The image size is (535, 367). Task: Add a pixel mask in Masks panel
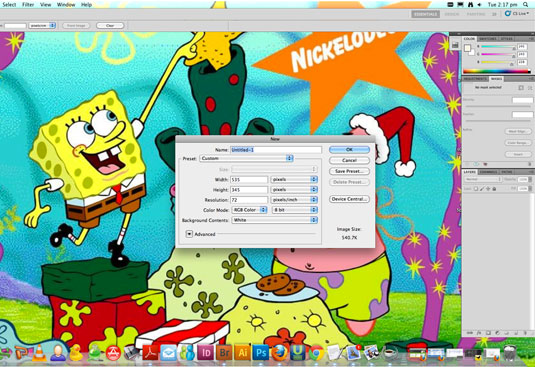coord(521,88)
